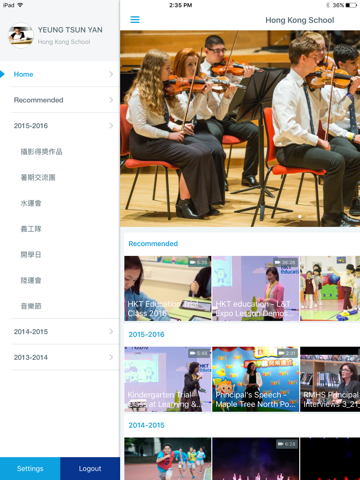This screenshot has height=480, width=360.
Task: Open the 2014-2015 section heading
Action: click(x=146, y=425)
